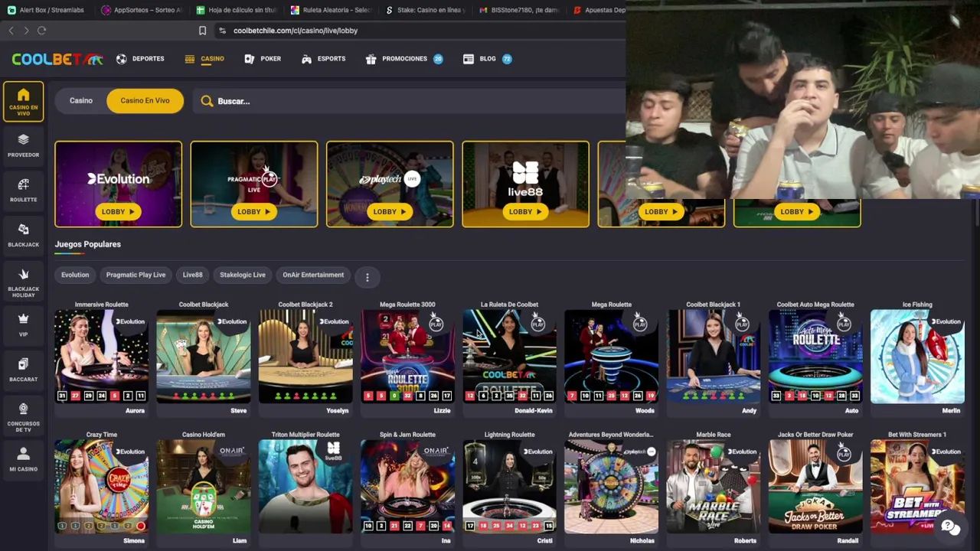Open Blackjack category in sidebar
The width and height of the screenshot is (980, 551).
click(x=23, y=236)
